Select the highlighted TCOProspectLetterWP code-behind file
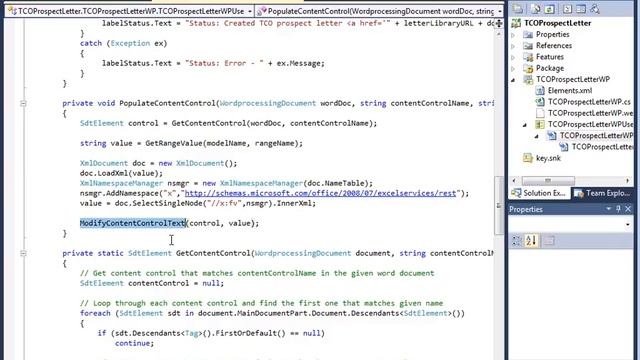Viewport: 640px width, 360px height. pyautogui.click(x=596, y=136)
